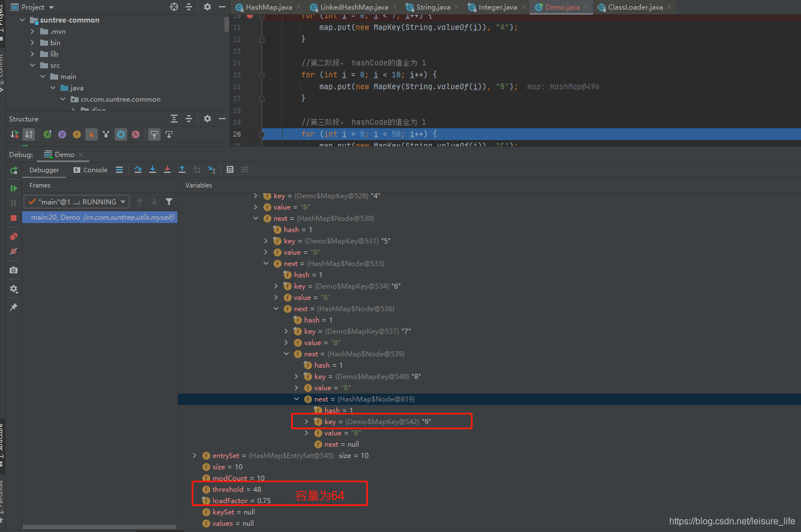Click Run to Cursor icon
This screenshot has height=532, width=801.
coord(211,169)
